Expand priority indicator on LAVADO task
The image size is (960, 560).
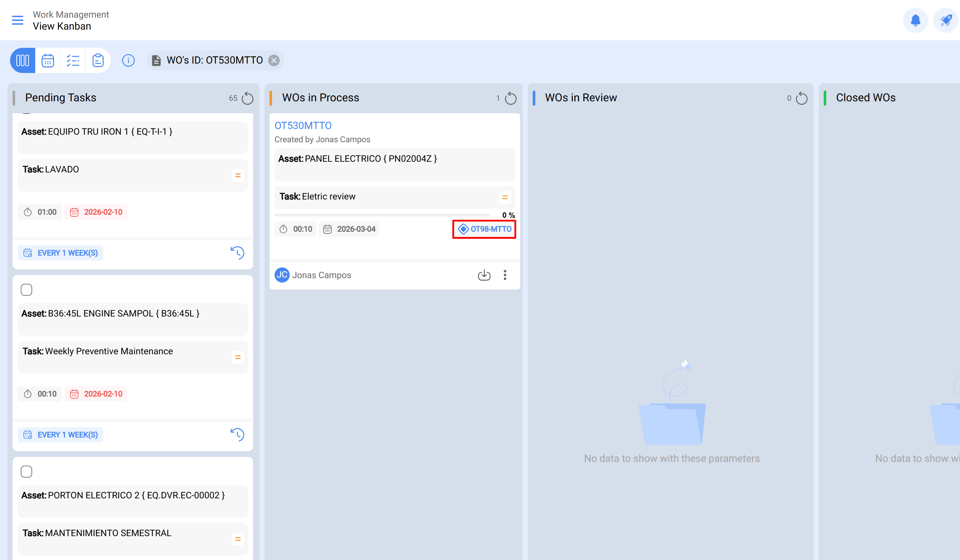[238, 176]
